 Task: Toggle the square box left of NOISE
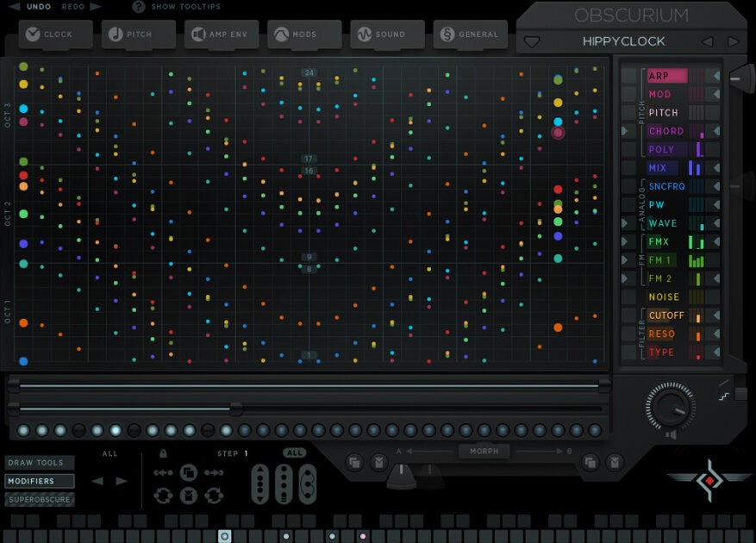628,297
